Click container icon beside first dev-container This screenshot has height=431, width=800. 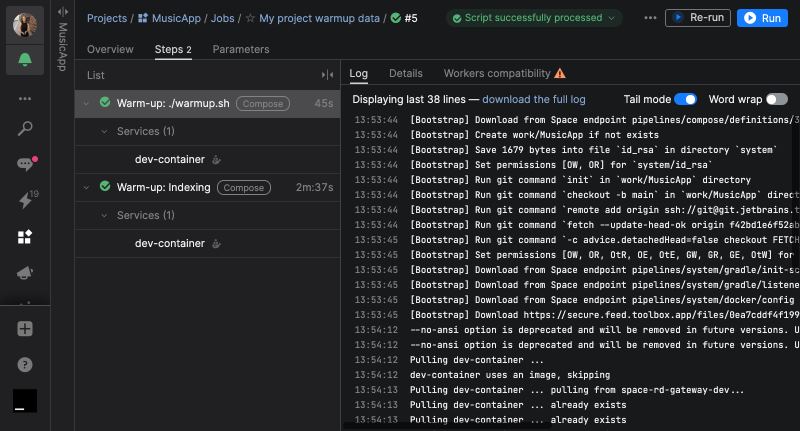pos(216,160)
